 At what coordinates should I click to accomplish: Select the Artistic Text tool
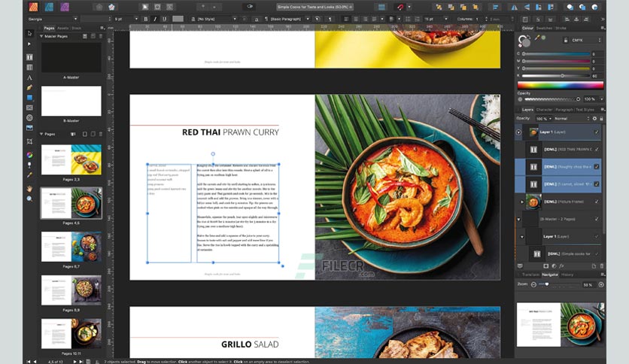[x=29, y=77]
